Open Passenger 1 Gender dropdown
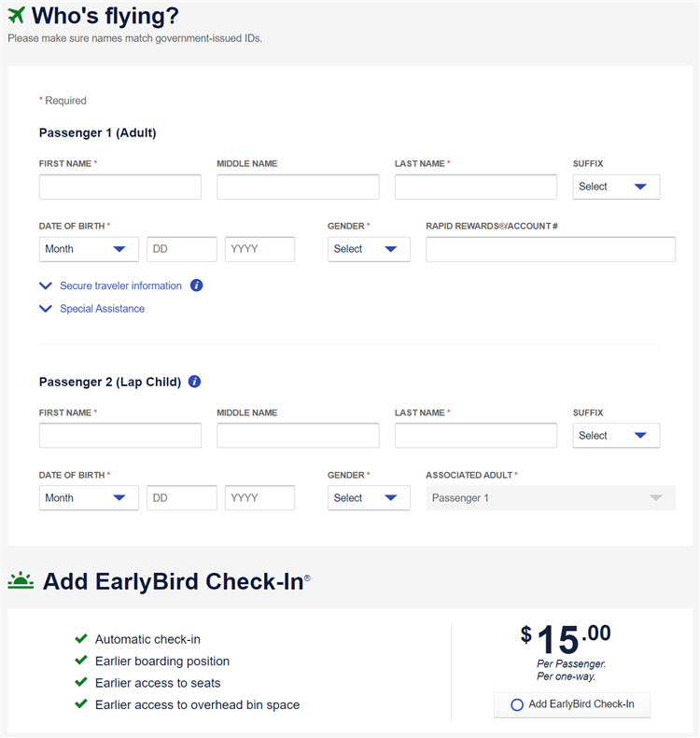Screen dimensions: 700x738 (369, 249)
